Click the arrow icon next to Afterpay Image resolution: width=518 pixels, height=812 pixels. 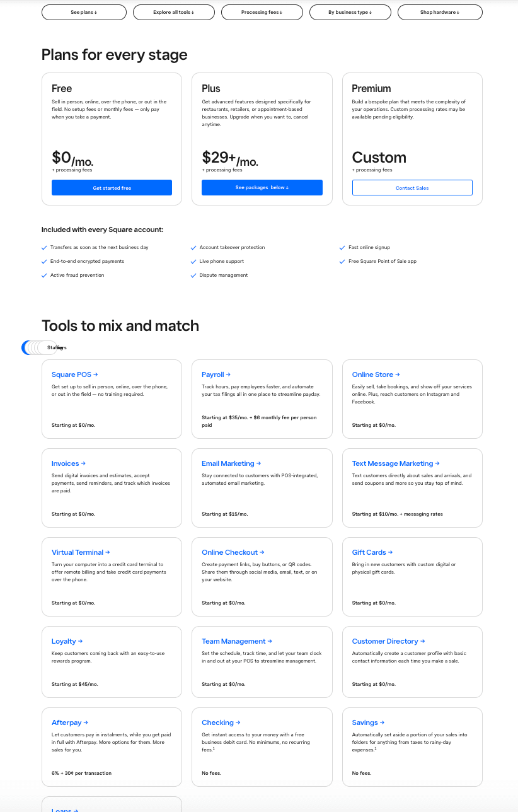(x=86, y=722)
